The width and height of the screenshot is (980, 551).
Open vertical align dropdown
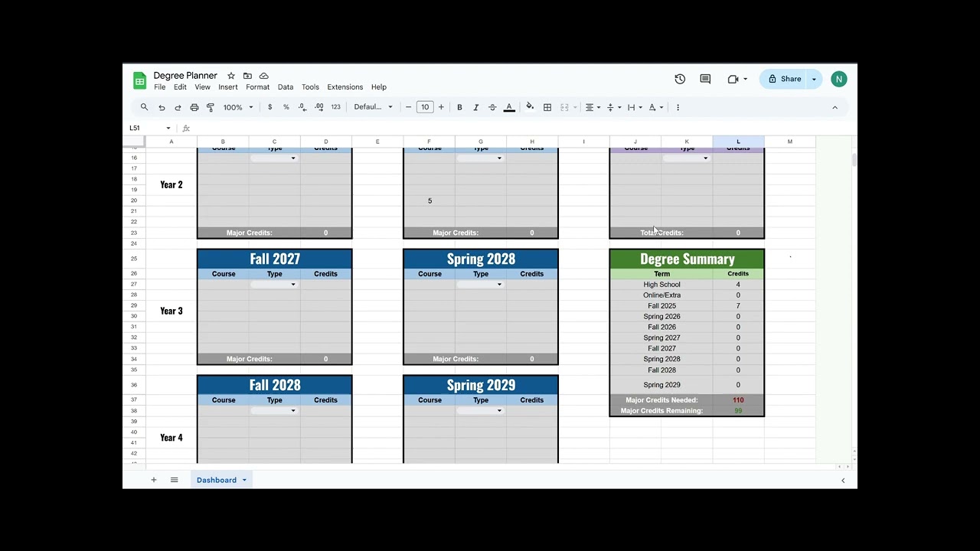tap(613, 107)
